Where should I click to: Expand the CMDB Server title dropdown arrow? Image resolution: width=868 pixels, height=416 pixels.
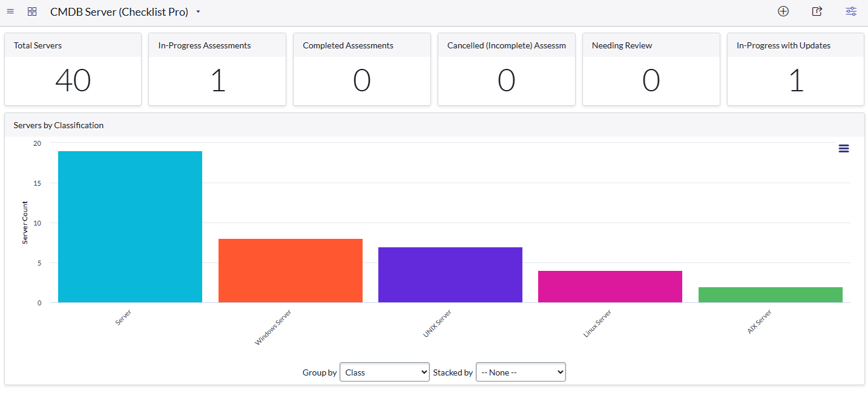click(197, 11)
